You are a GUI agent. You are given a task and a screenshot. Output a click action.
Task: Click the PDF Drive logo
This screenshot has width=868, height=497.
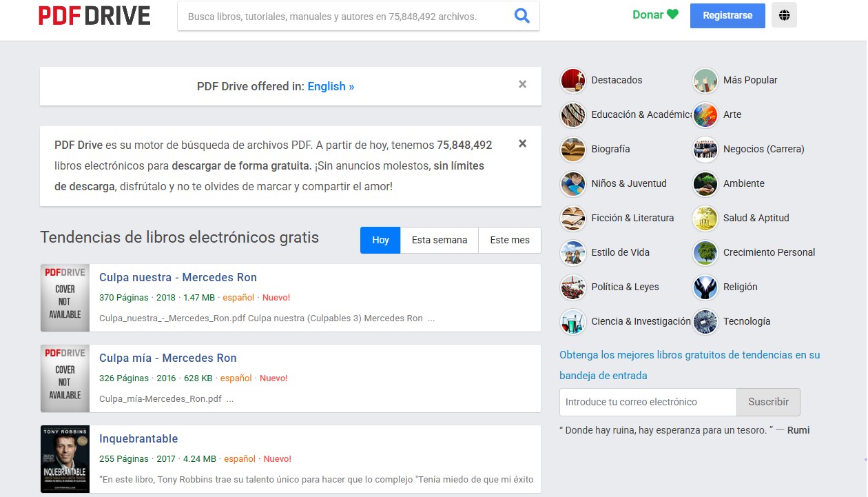click(x=94, y=15)
